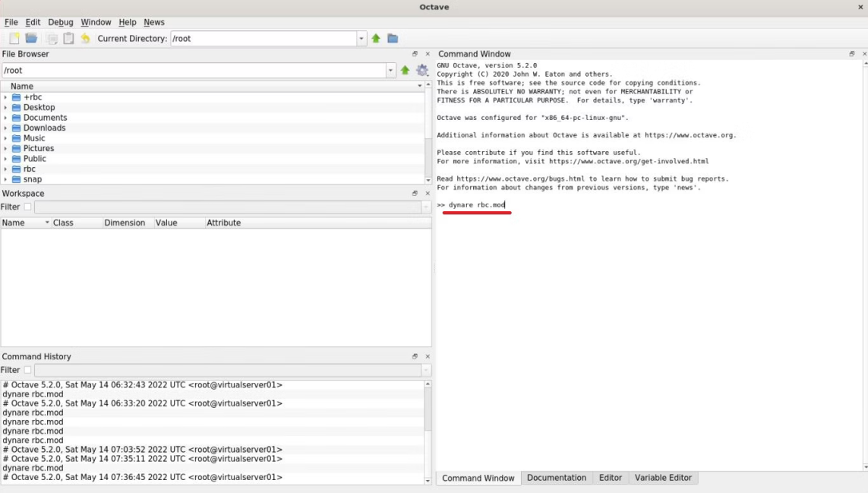Expand the Downloads folder tree arrow
Viewport: 868px width, 493px height.
click(5, 128)
